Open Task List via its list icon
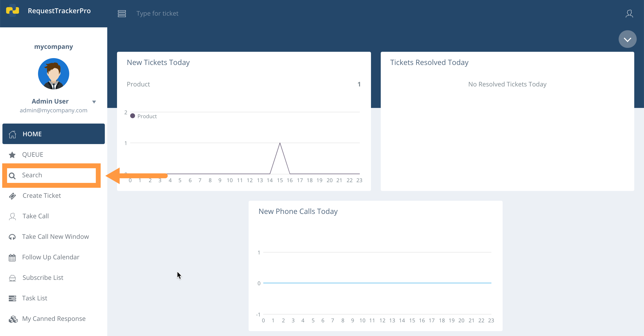644x336 pixels. 12,298
